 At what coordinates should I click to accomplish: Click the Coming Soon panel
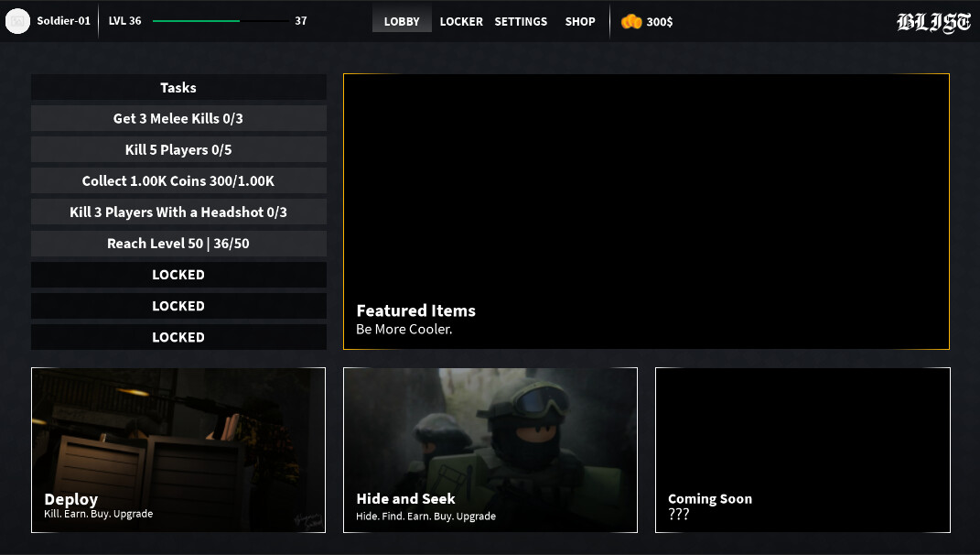click(x=802, y=450)
